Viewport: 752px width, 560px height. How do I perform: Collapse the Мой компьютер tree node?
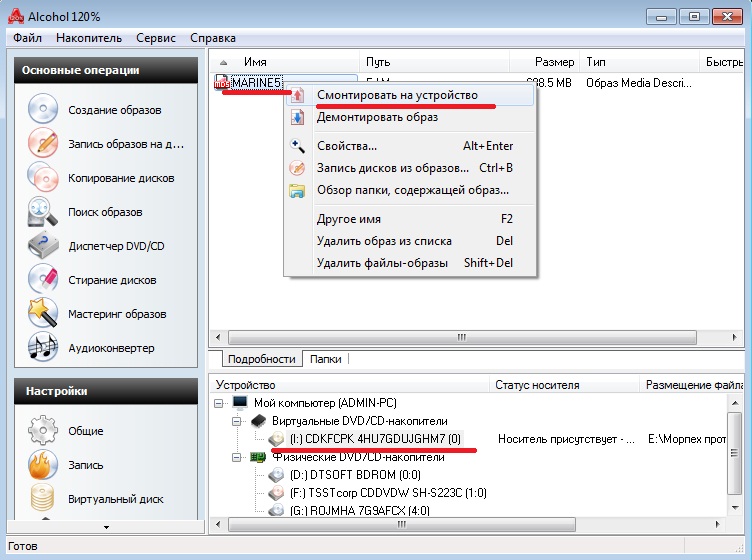(x=219, y=403)
